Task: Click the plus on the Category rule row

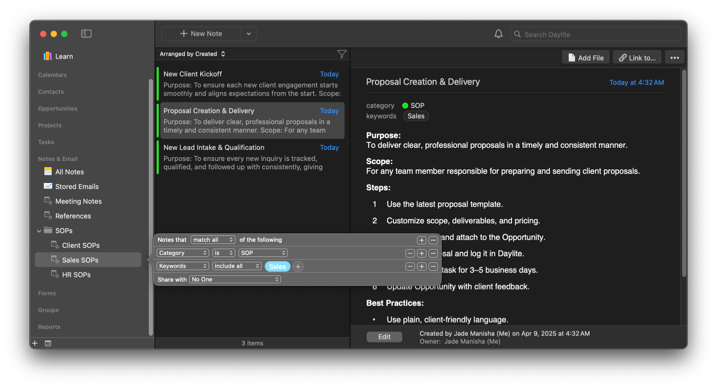Action: pyautogui.click(x=422, y=253)
